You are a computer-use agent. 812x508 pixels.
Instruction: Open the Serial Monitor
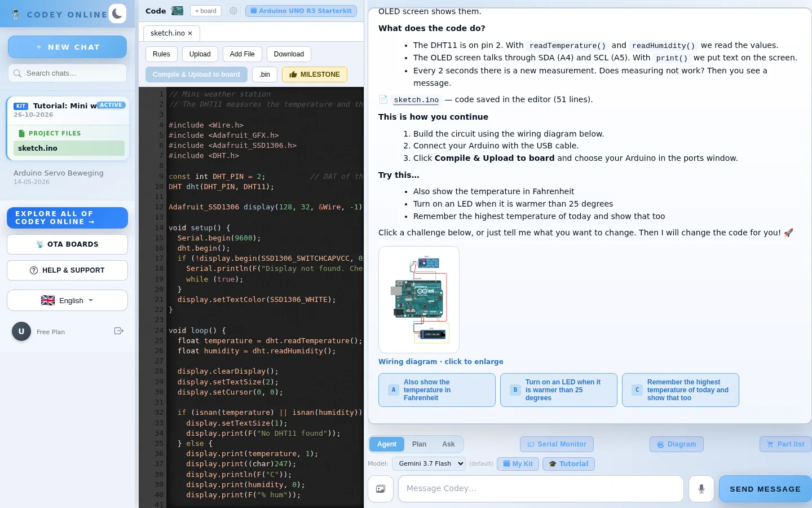pos(557,444)
